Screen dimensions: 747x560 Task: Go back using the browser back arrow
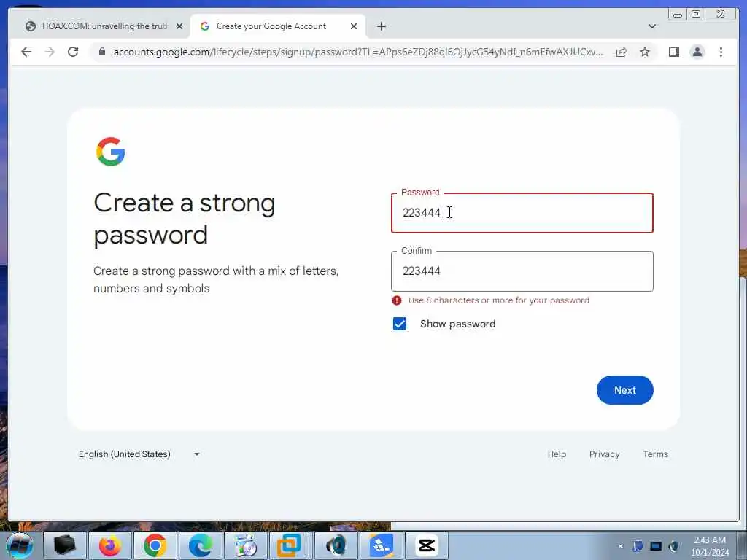(x=26, y=52)
